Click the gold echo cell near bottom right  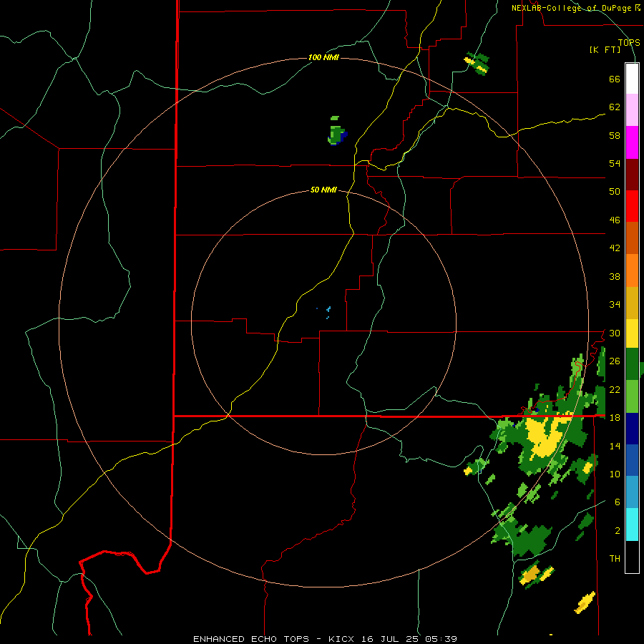(532, 573)
